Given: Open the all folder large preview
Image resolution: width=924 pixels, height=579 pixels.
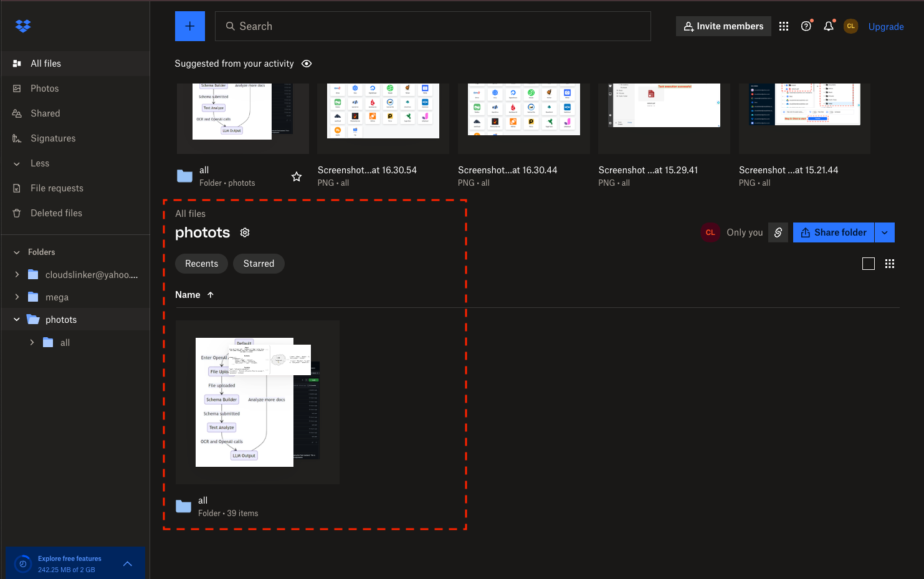Looking at the screenshot, I should [x=257, y=402].
